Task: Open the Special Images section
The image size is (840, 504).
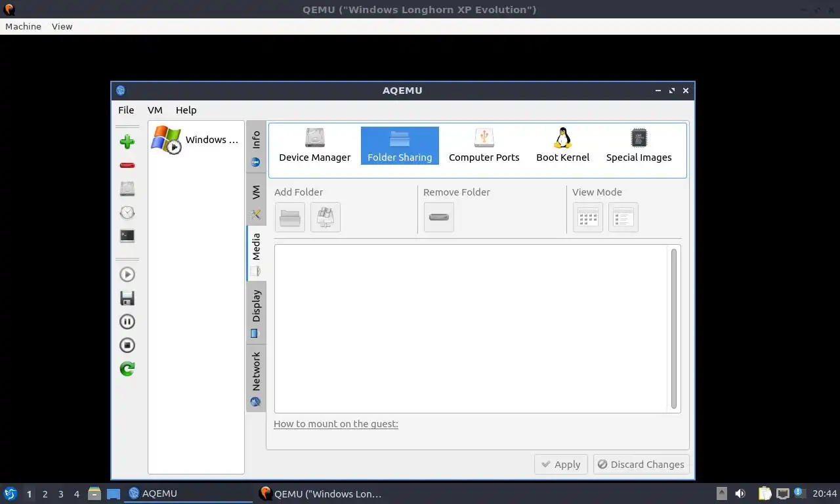Action: tap(639, 146)
